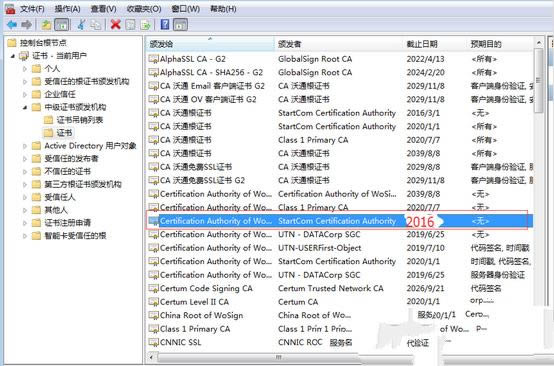The image size is (554, 366).
Task: Click the Cut scissors icon
Action: pos(81,25)
